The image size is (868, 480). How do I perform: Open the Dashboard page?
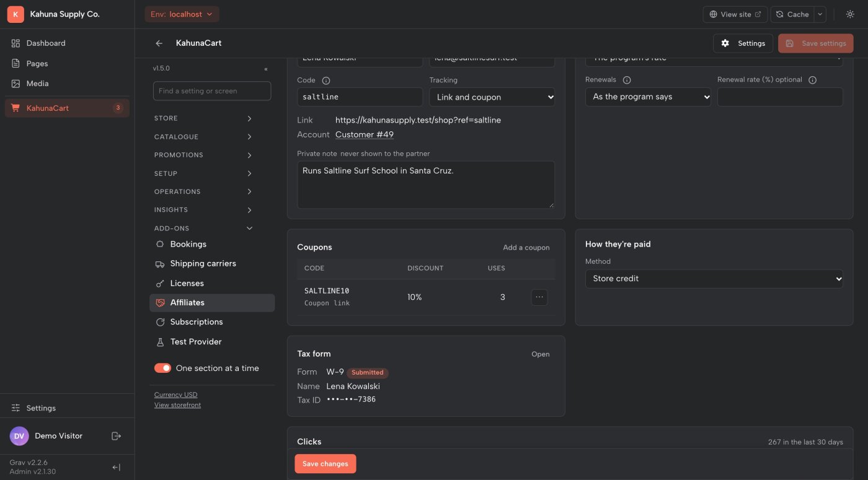67,43
